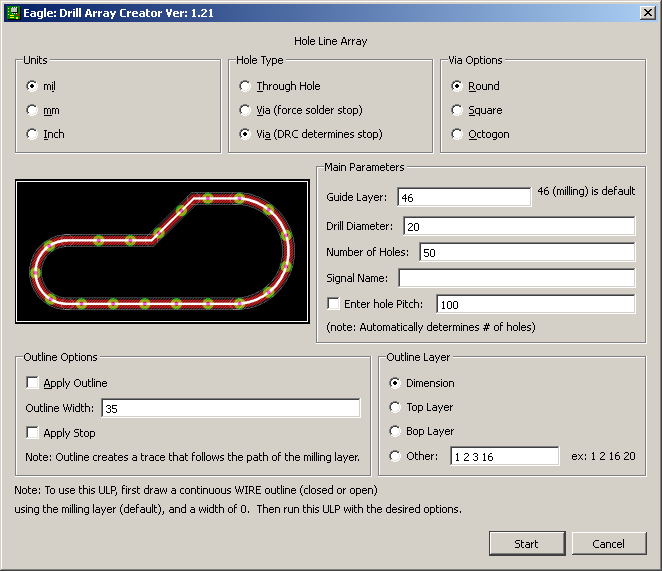The width and height of the screenshot is (662, 571).
Task: Choose Via (DRC determines stop) option
Action: tap(245, 134)
